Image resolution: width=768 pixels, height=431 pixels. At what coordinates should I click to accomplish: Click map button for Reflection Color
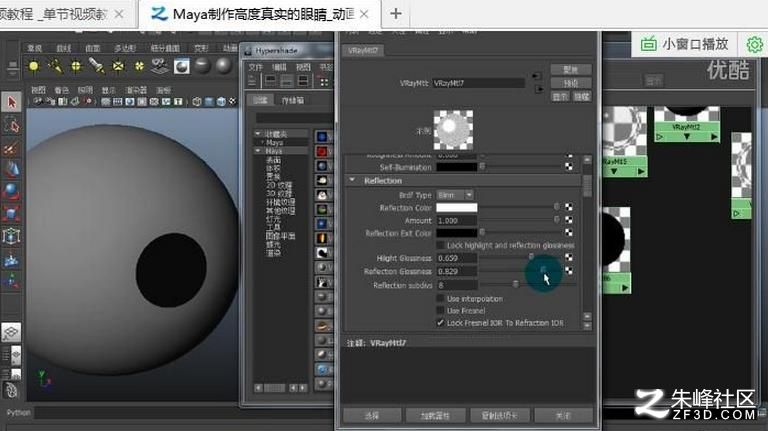[569, 207]
